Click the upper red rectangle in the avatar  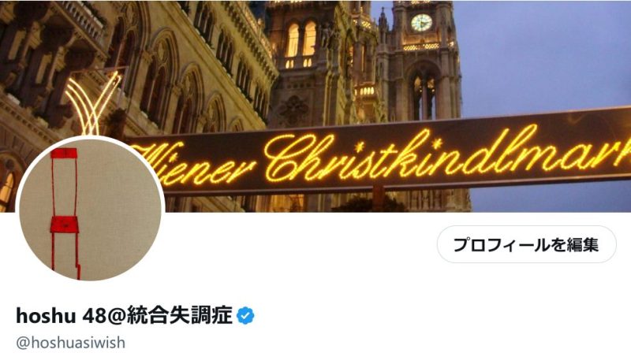64,153
